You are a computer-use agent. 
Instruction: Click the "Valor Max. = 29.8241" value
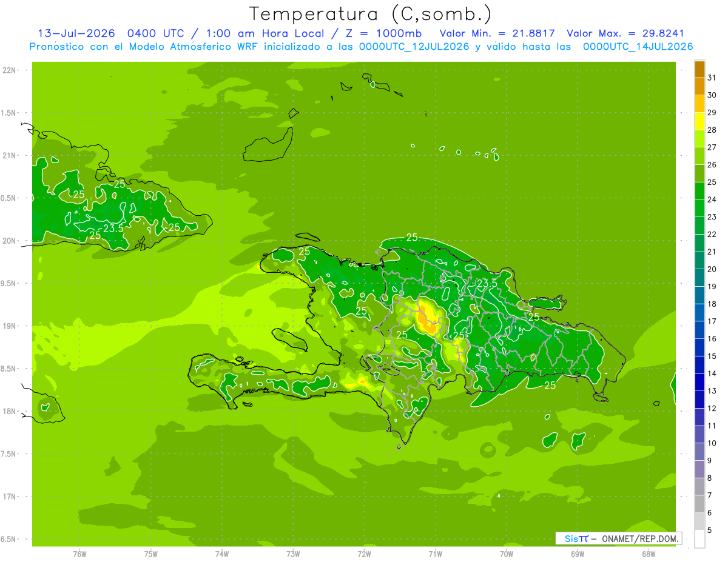pyautogui.click(x=625, y=33)
